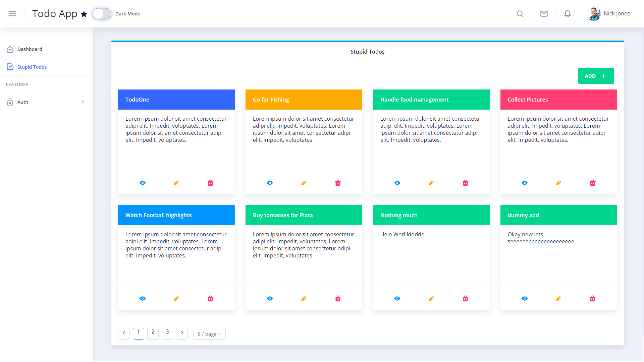Go to Dashboard in sidebar

click(x=30, y=49)
